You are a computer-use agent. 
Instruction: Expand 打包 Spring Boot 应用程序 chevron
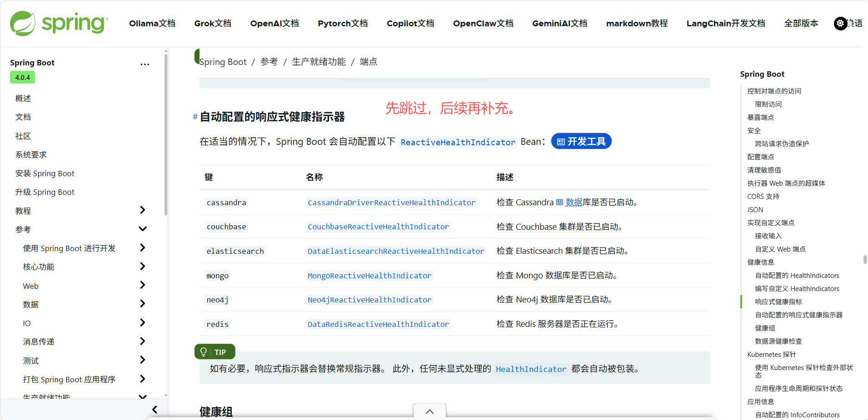[143, 379]
